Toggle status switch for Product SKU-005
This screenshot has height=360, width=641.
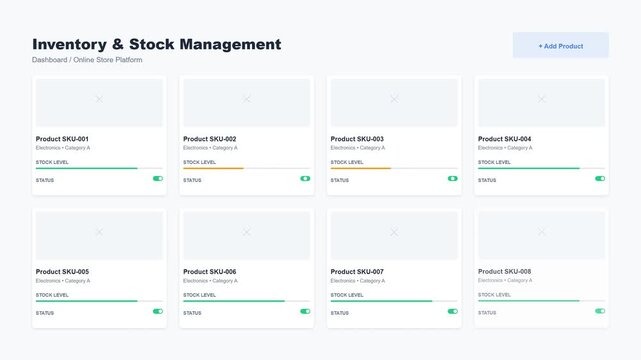pos(158,311)
